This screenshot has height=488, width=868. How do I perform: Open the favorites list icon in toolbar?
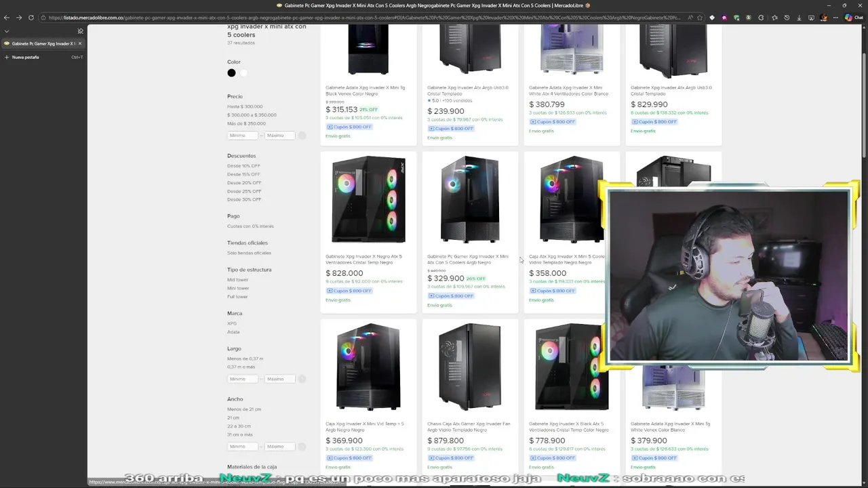click(x=774, y=18)
